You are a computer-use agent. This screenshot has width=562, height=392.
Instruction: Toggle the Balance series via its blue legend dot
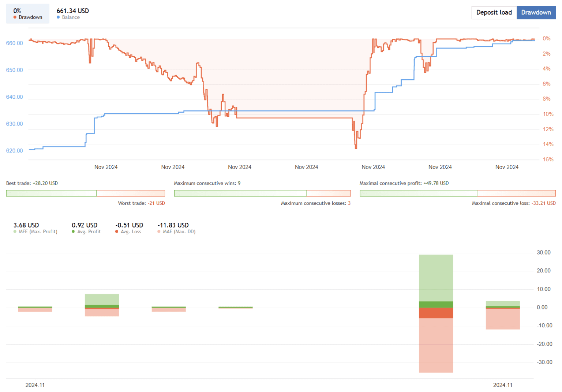coord(59,17)
